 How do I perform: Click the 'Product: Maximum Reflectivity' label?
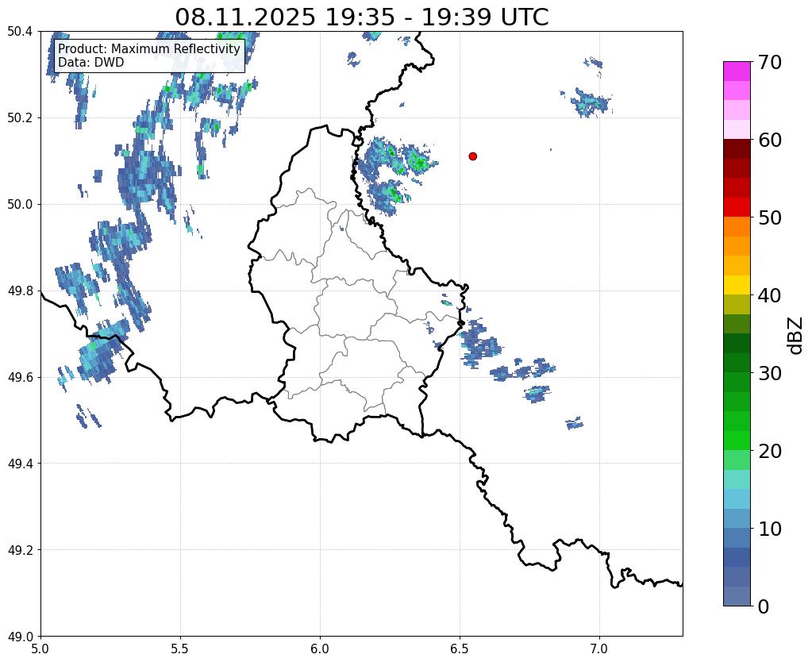[x=149, y=48]
